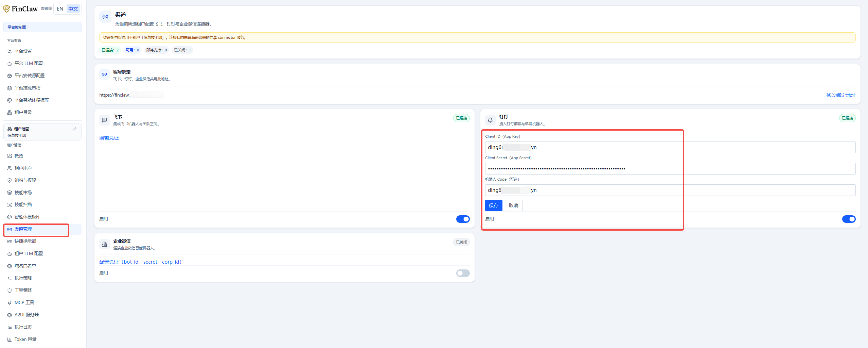Click the sliders icon beside 平台设置
868x348 pixels.
[10, 51]
